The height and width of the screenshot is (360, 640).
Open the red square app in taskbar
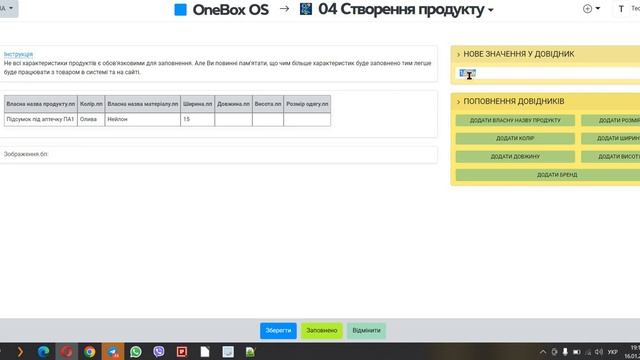pyautogui.click(x=182, y=351)
